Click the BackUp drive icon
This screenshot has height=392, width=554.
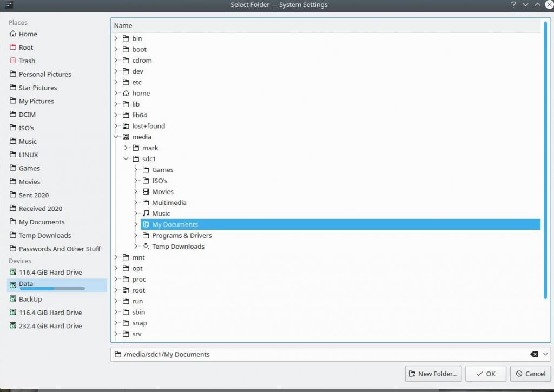pyautogui.click(x=13, y=299)
